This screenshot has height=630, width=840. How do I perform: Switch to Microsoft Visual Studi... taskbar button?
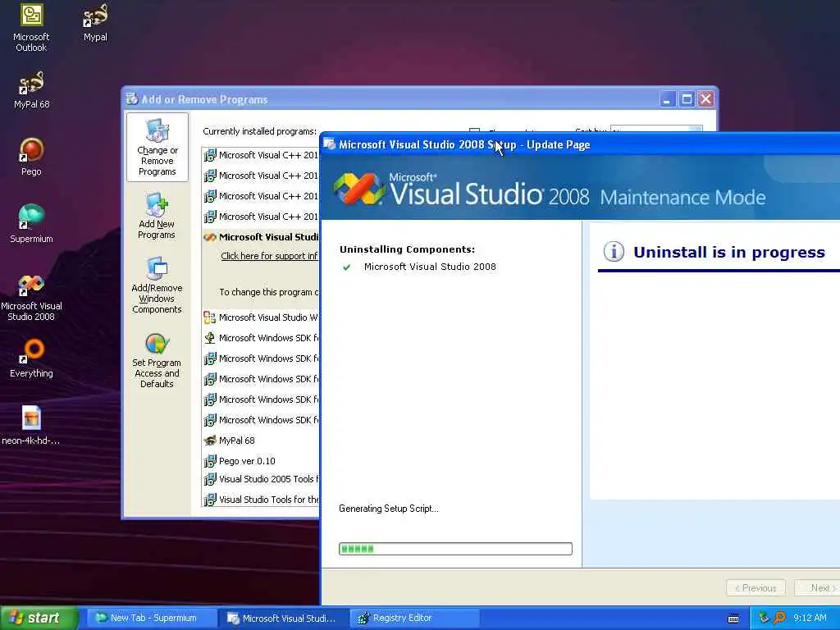point(284,619)
